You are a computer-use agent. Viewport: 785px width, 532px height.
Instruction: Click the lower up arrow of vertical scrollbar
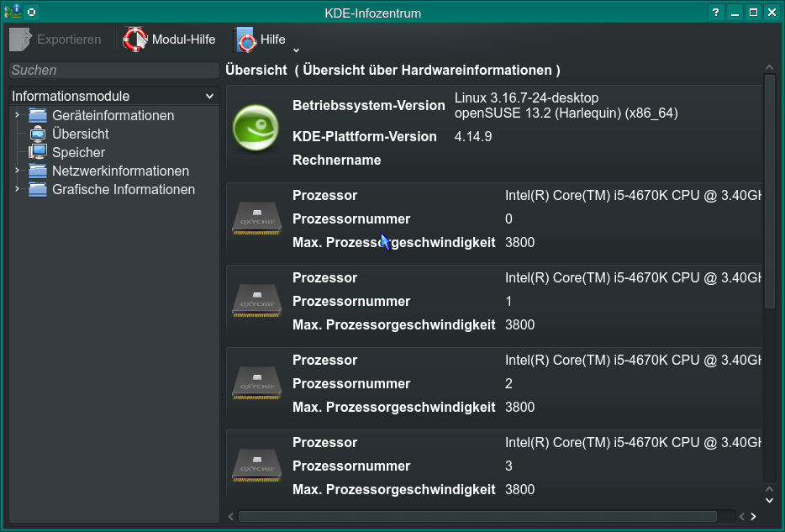770,489
